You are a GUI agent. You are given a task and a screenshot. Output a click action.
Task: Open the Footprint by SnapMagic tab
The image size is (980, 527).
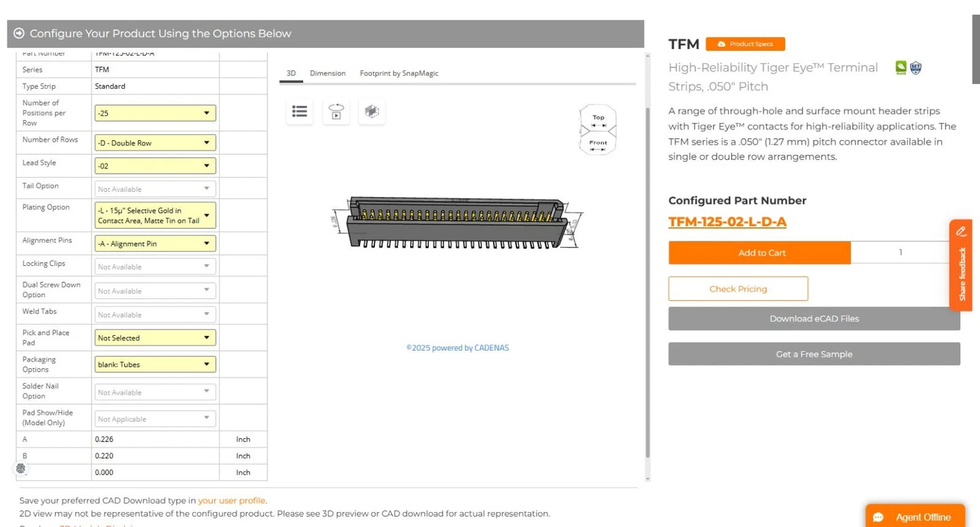[x=399, y=73]
